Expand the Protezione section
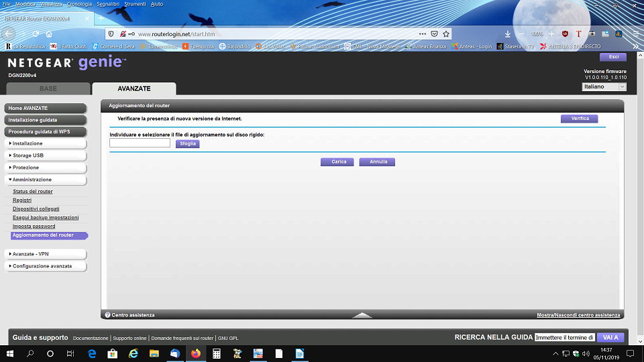The height and width of the screenshot is (362, 644). tap(46, 168)
